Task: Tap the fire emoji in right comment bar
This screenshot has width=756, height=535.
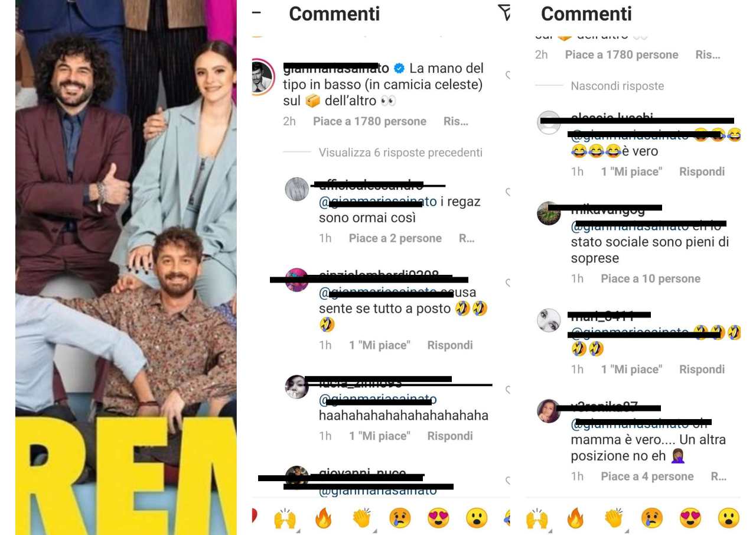Action: pos(575,518)
